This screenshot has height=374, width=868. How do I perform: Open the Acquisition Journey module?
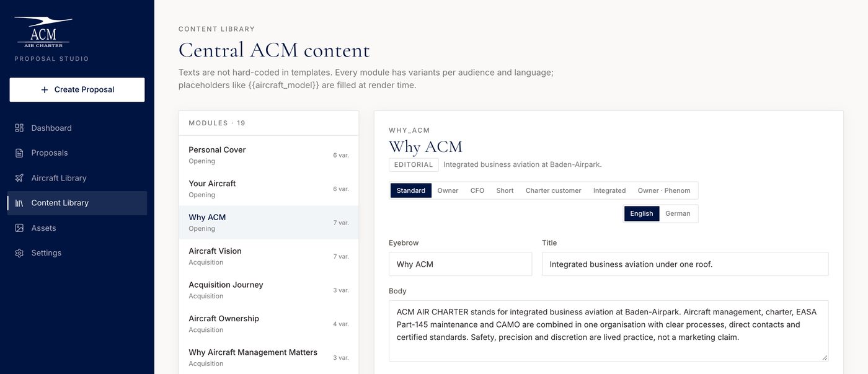coord(268,290)
